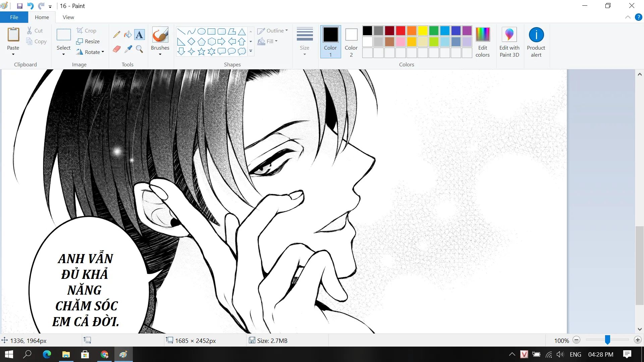The width and height of the screenshot is (644, 362).
Task: Expand the Brushes dropdown
Action: tap(160, 54)
